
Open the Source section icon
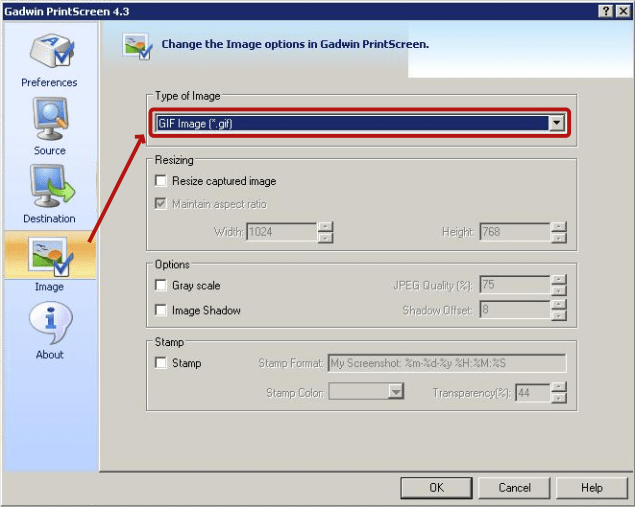click(50, 119)
